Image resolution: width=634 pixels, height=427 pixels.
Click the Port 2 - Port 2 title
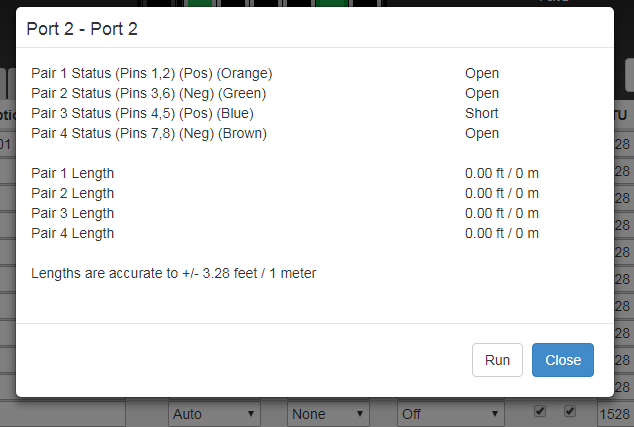pos(82,28)
